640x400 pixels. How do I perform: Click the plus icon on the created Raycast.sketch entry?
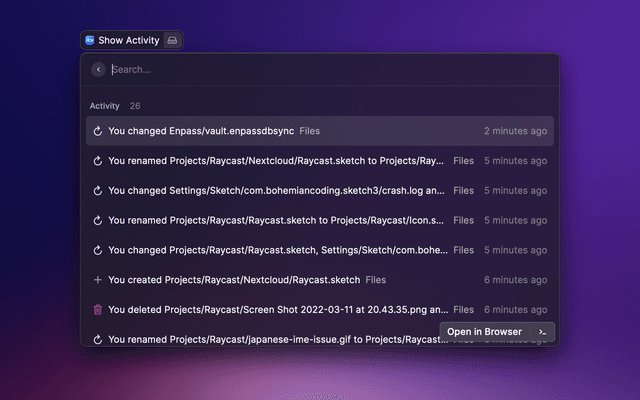coord(97,280)
